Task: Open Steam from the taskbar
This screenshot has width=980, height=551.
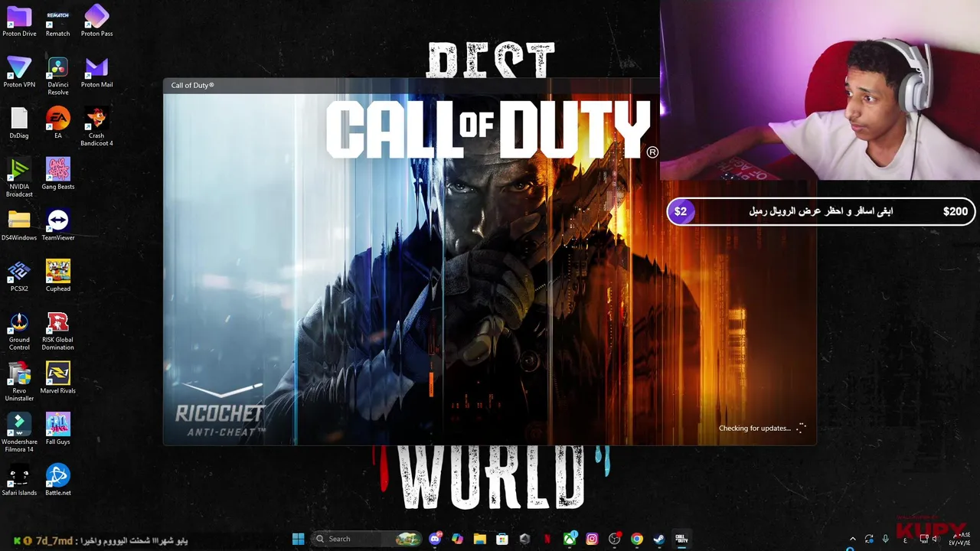Action: click(x=658, y=539)
